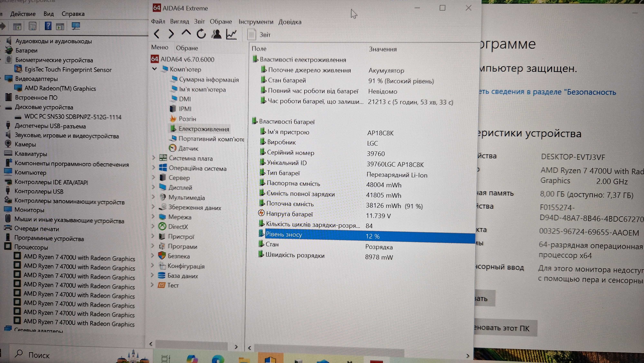Image resolution: width=644 pixels, height=363 pixels.
Task: Open the Звіт menu in AIDA64 menu bar
Action: (199, 22)
